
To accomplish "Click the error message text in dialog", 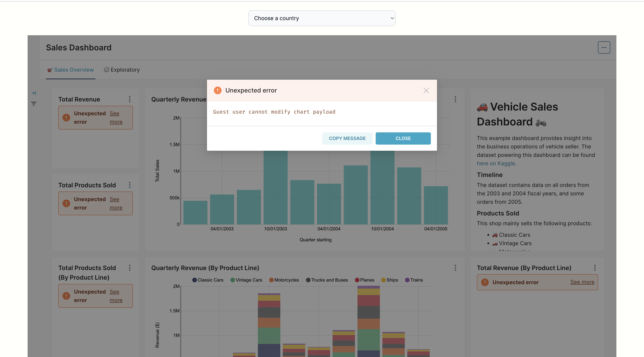I will pos(274,112).
